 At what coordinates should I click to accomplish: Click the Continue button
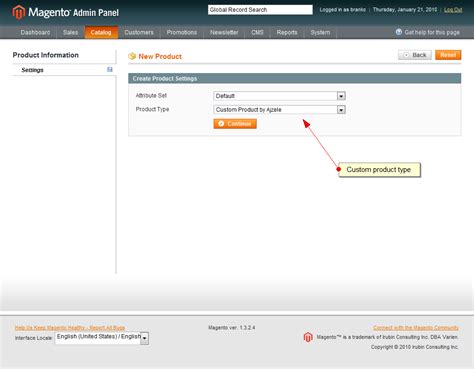tap(235, 124)
